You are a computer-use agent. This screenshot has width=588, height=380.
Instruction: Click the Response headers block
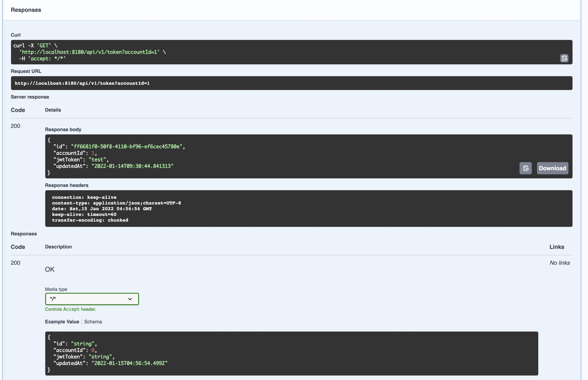pos(308,209)
